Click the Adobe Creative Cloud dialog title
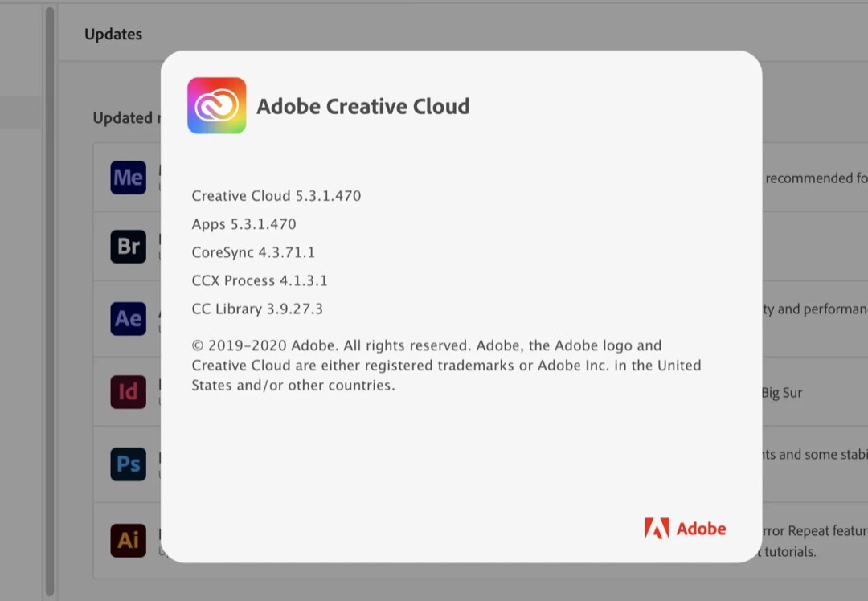Image resolution: width=868 pixels, height=601 pixels. 363,106
